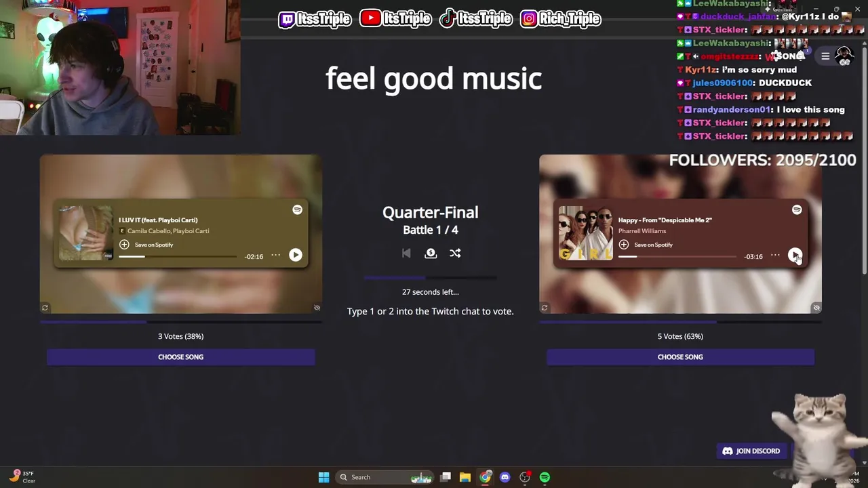The height and width of the screenshot is (488, 868).
Task: Open the I LUV IT album cover
Action: click(x=86, y=233)
